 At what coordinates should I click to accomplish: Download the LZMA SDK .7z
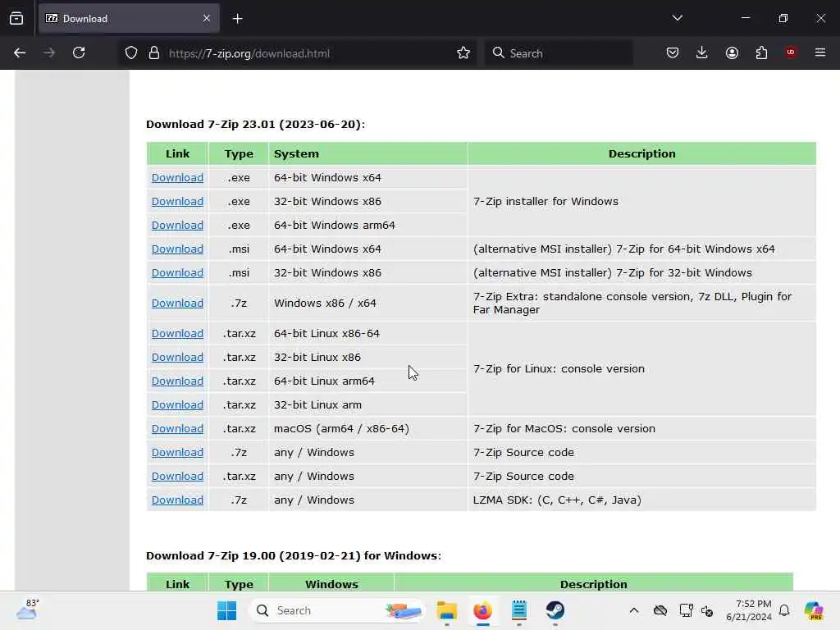[x=177, y=500]
